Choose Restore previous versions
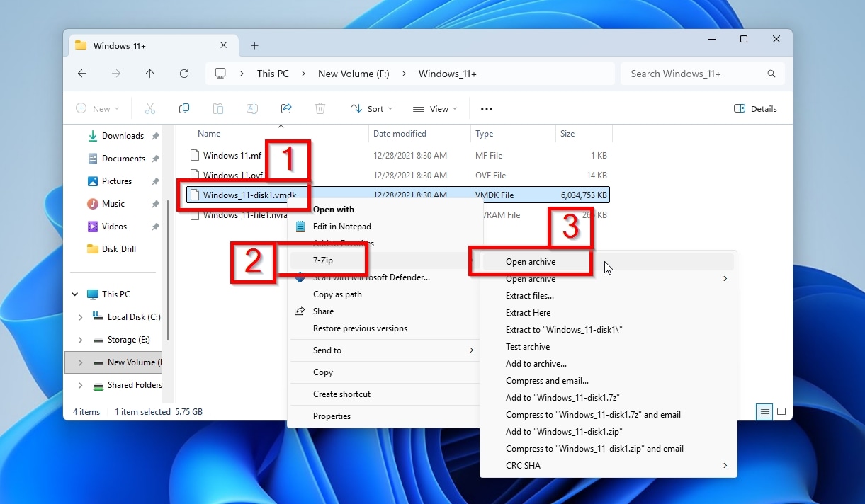The height and width of the screenshot is (504, 865). click(360, 328)
